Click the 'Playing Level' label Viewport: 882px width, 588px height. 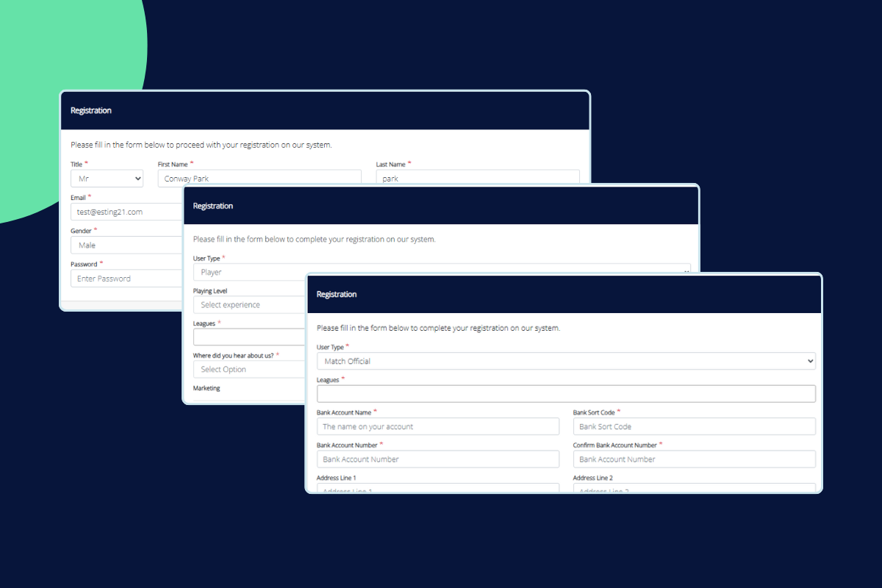pyautogui.click(x=210, y=291)
